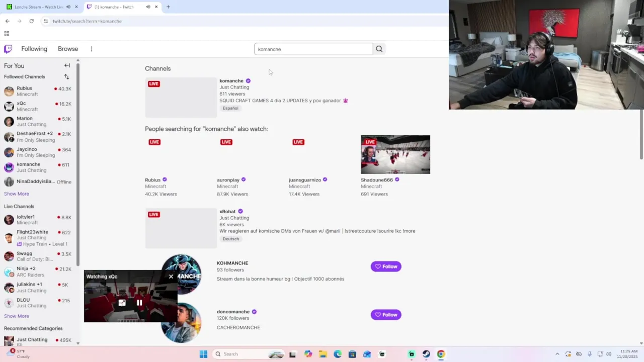The height and width of the screenshot is (362, 644).
Task: Show More live channels
Action: tap(17, 316)
